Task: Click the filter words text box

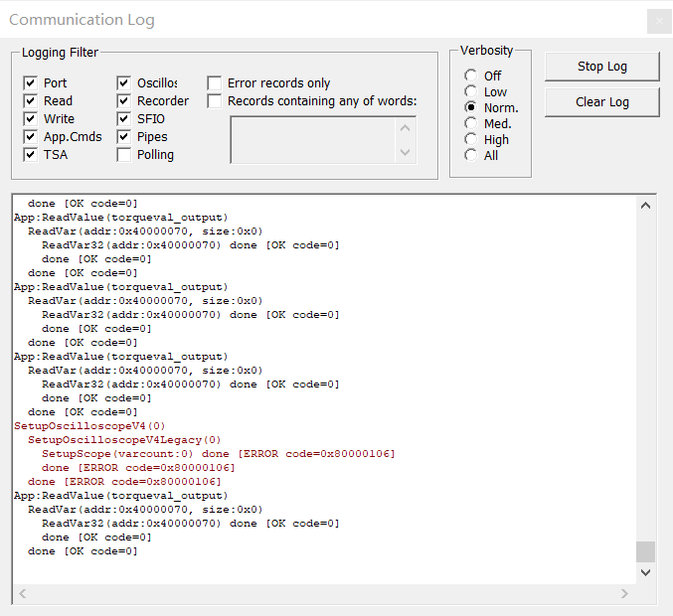Action: click(x=313, y=139)
